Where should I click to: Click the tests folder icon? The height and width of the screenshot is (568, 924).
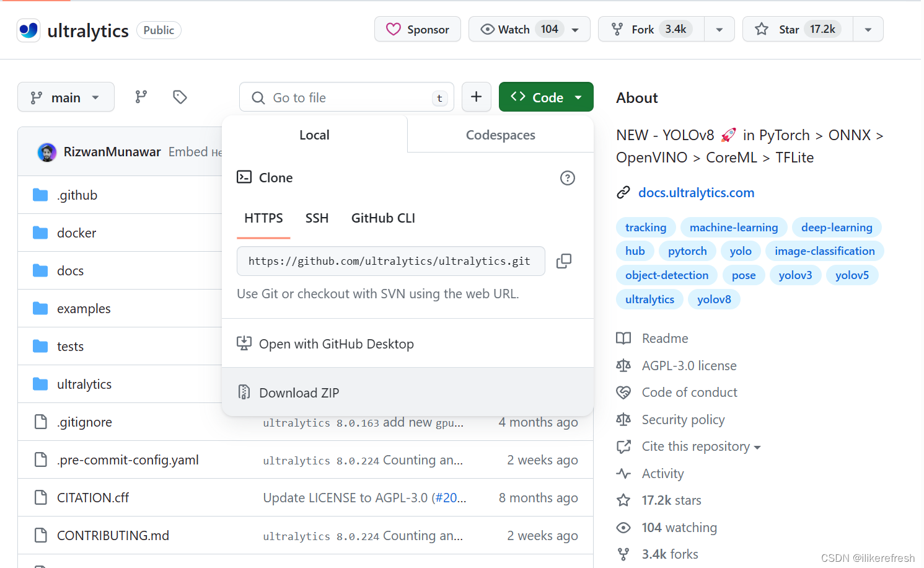click(x=40, y=346)
